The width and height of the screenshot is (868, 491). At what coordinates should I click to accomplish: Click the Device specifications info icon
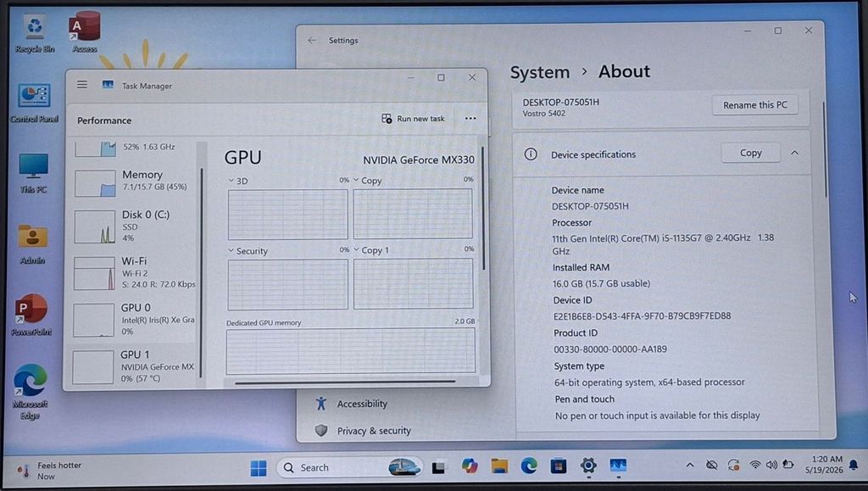pyautogui.click(x=531, y=153)
